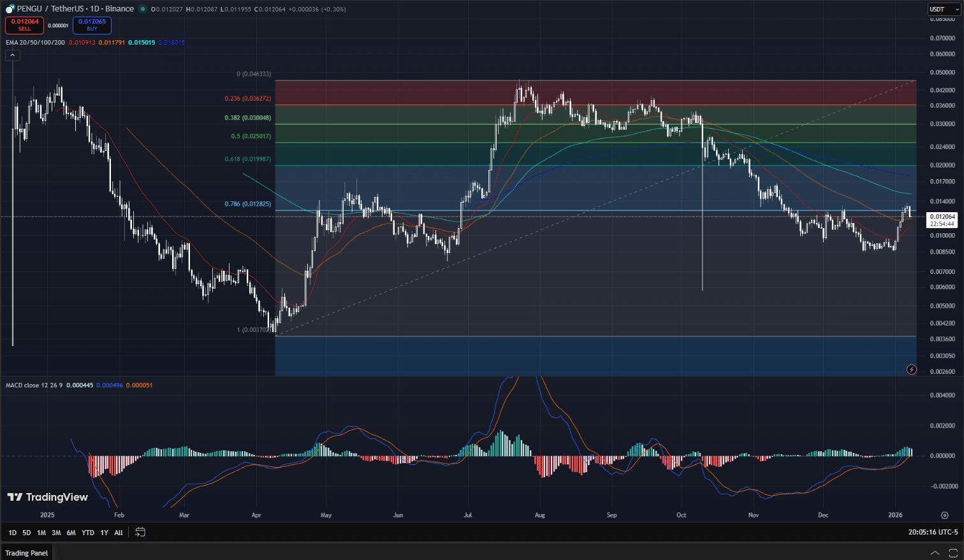The width and height of the screenshot is (964, 560).
Task: Open the interval menu by clicking 1D
Action: point(94,9)
